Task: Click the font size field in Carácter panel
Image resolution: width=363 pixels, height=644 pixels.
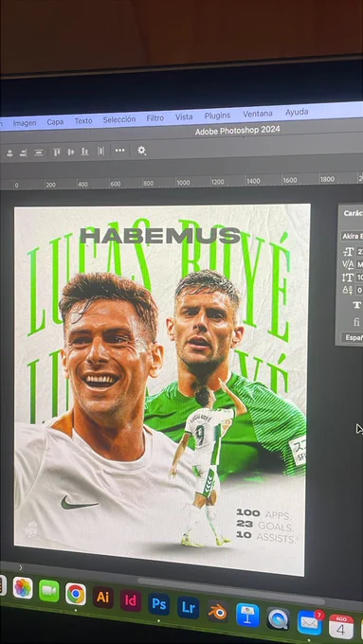Action: pos(359,251)
